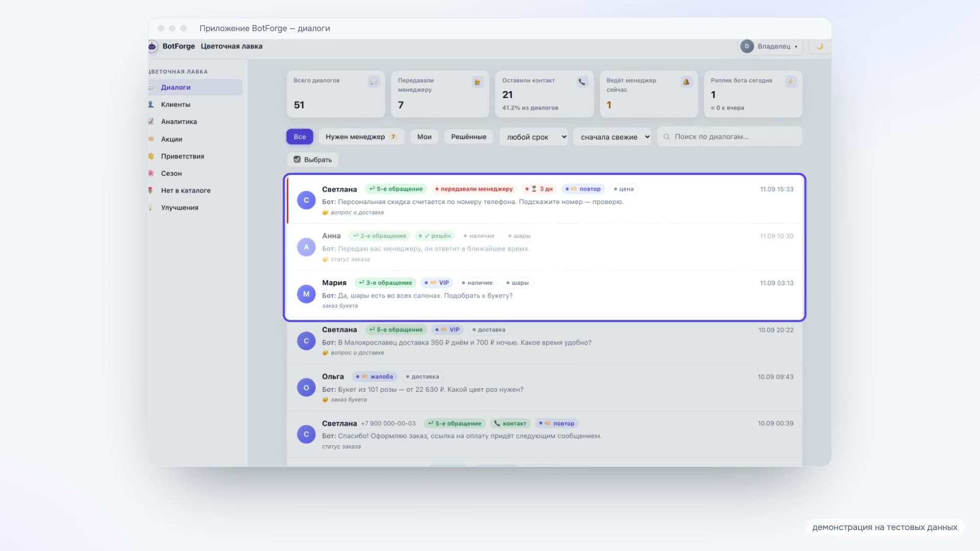Click phone icon on Оставили контакт card

pyautogui.click(x=582, y=82)
